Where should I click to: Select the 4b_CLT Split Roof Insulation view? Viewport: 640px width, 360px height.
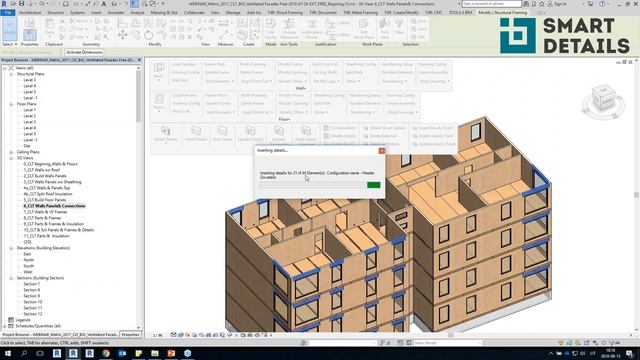click(x=48, y=194)
